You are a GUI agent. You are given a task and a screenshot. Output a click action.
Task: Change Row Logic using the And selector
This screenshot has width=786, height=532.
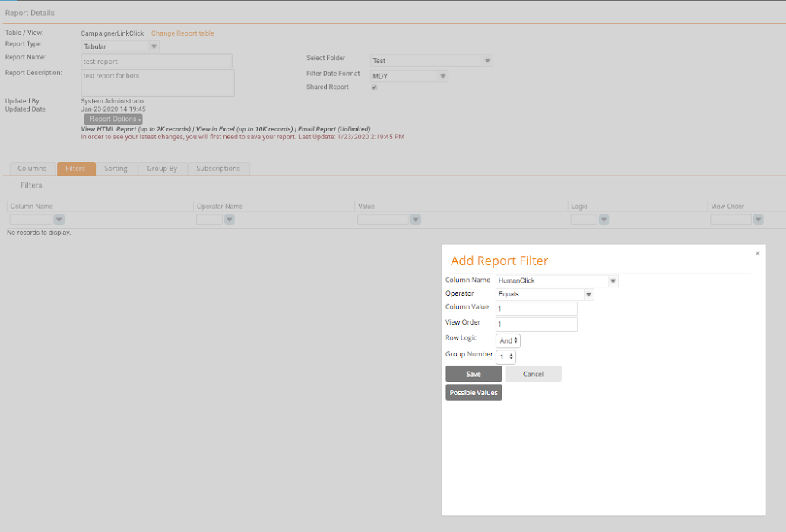[x=507, y=340]
